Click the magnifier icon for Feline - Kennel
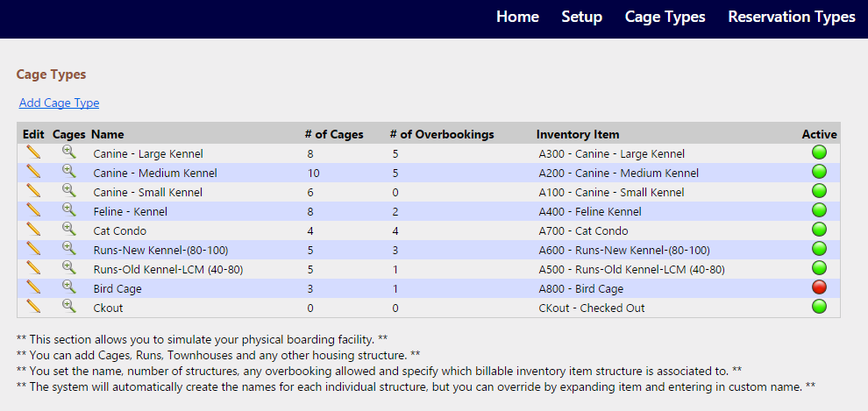Image resolution: width=868 pixels, height=411 pixels. 68,209
